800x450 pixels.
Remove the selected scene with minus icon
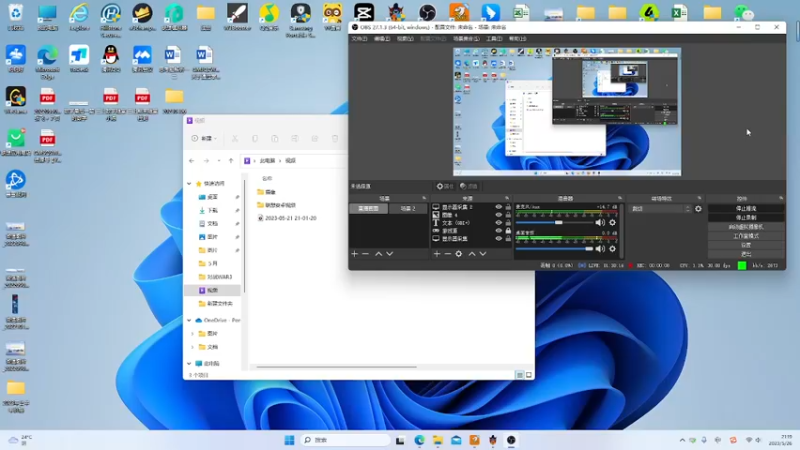[365, 254]
